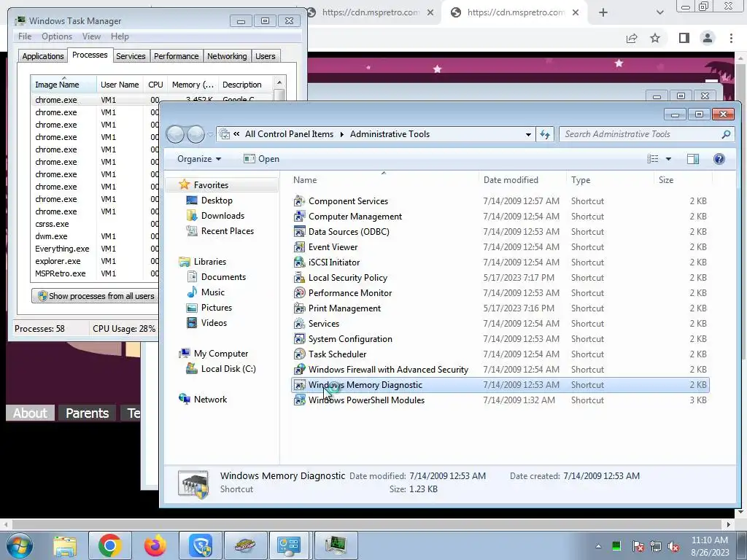Select Data Sources (ODBC) icon

click(299, 231)
